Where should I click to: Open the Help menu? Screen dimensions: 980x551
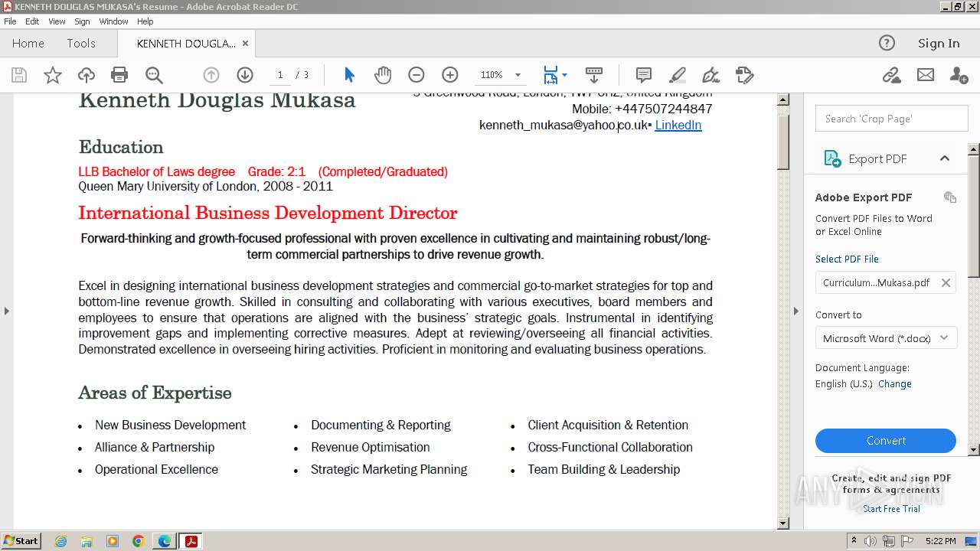(145, 21)
